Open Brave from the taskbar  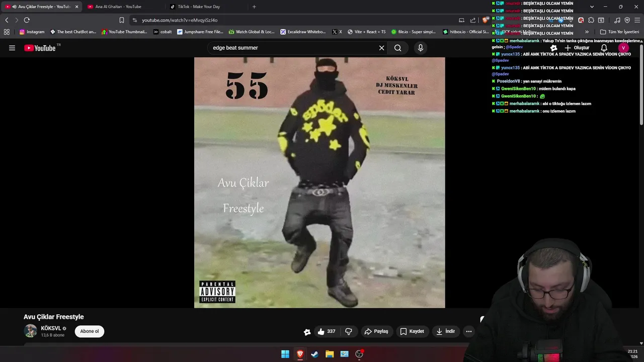300,354
